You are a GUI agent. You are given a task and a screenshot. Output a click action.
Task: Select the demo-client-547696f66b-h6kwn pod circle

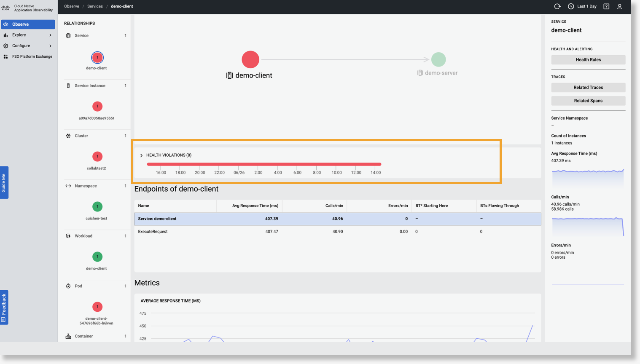[x=97, y=307]
